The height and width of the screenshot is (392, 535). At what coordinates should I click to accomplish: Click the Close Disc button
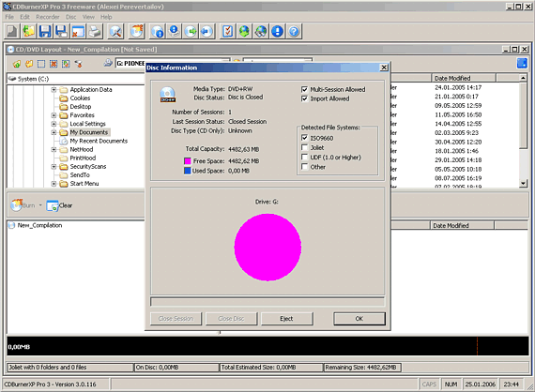[x=231, y=319]
